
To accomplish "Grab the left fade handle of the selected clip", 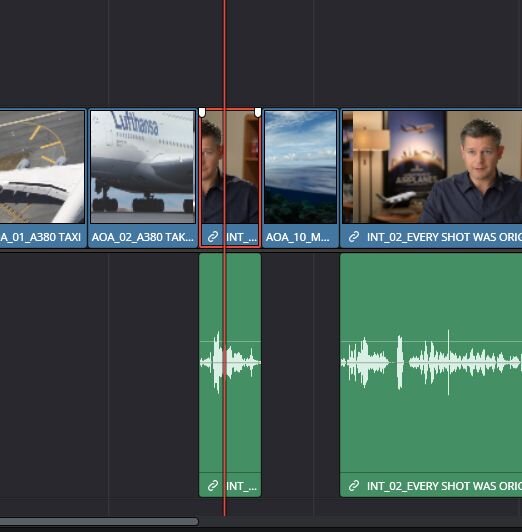I will 202,112.
